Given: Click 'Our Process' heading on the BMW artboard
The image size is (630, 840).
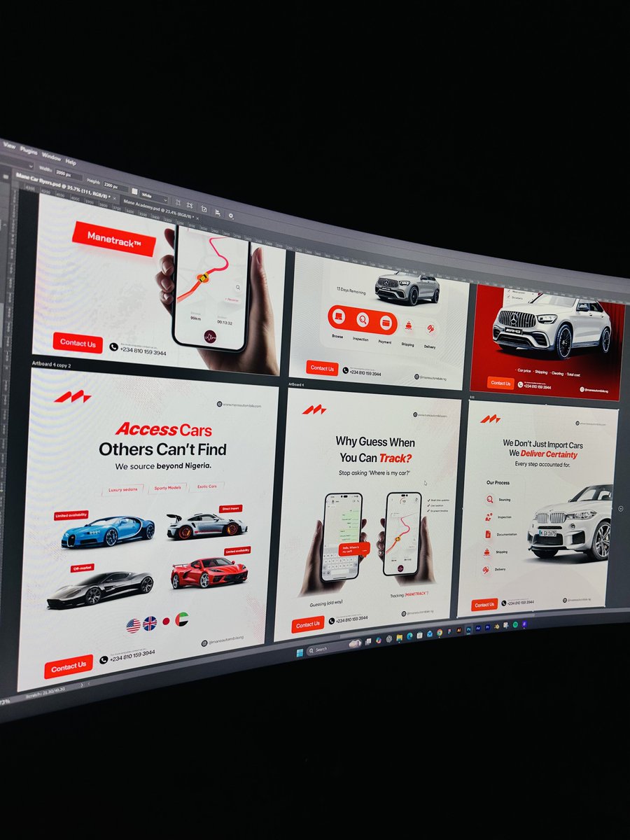Looking at the screenshot, I should tap(498, 482).
